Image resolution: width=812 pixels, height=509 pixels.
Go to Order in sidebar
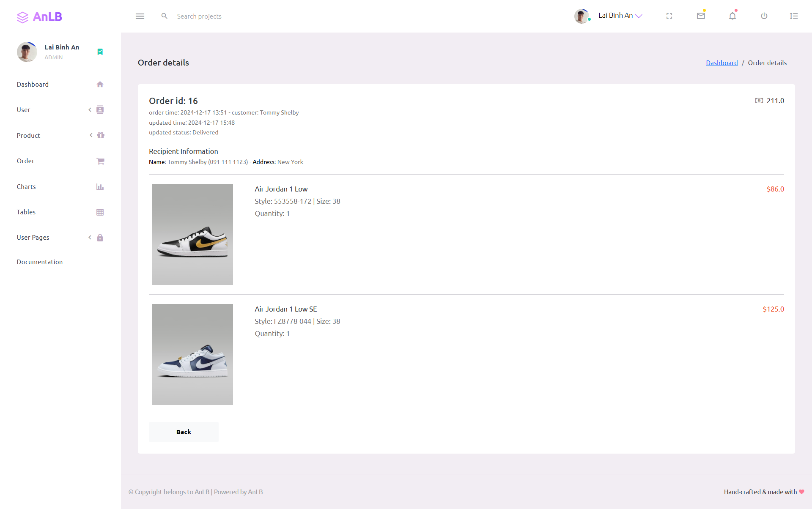click(60, 161)
